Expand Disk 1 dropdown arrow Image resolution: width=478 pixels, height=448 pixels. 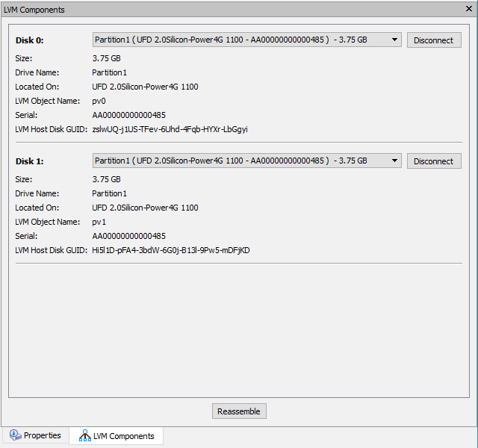394,161
